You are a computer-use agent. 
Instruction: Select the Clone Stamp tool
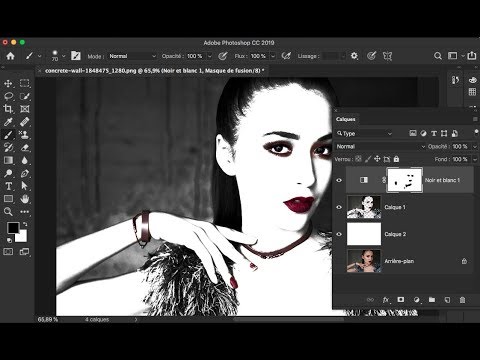[x=24, y=135]
